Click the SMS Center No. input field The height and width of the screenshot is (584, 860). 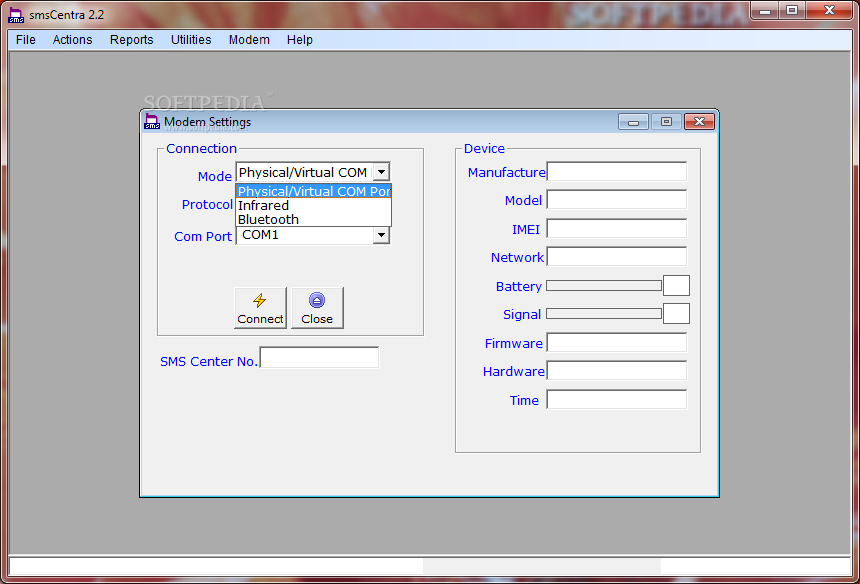(319, 358)
